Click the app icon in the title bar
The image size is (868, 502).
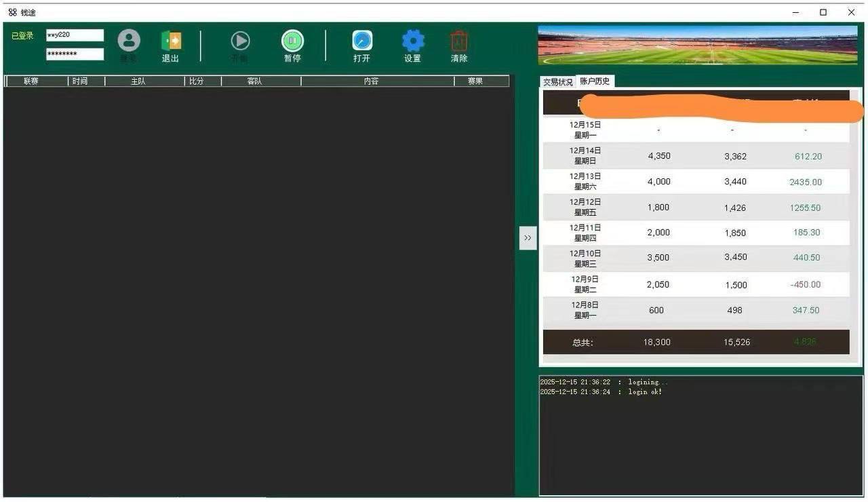pos(12,12)
